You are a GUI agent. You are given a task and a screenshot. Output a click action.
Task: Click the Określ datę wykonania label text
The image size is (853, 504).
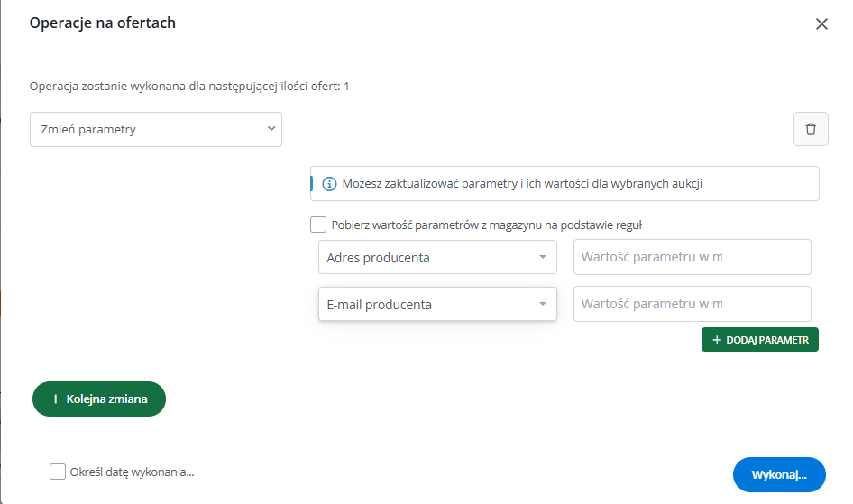coord(133,472)
